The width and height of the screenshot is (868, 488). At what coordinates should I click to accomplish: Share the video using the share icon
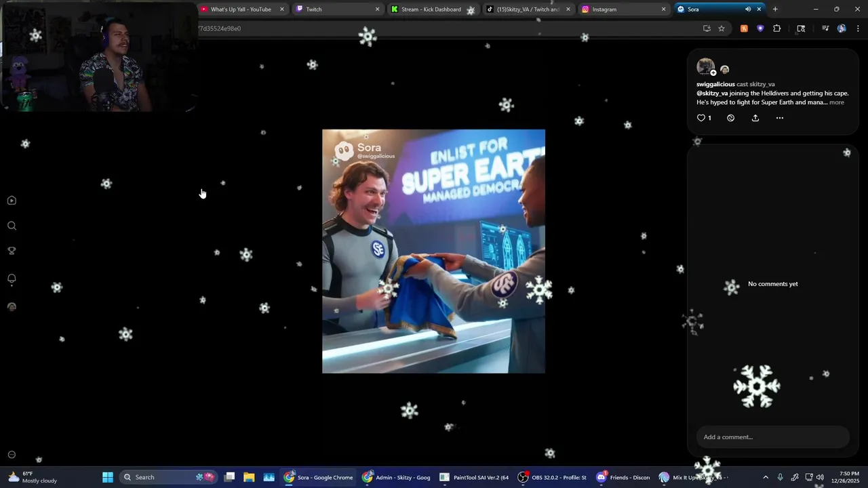pyautogui.click(x=755, y=118)
